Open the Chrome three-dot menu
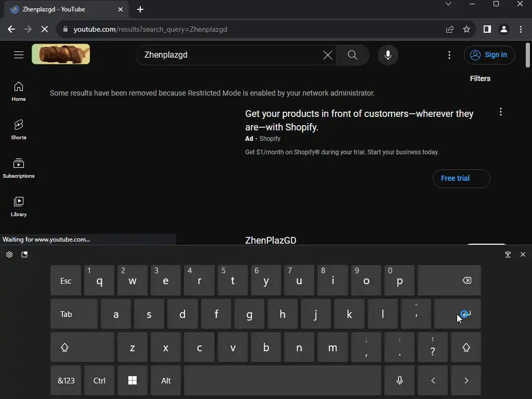 click(521, 29)
